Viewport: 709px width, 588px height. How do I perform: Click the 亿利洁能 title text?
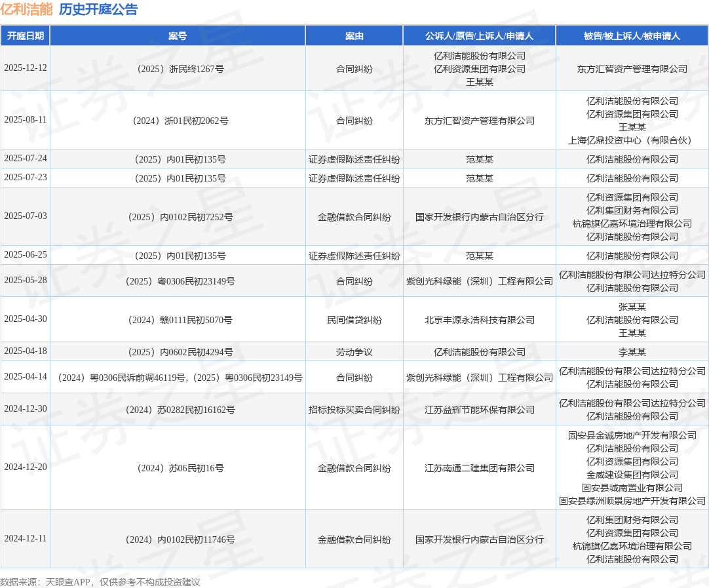pyautogui.click(x=27, y=9)
